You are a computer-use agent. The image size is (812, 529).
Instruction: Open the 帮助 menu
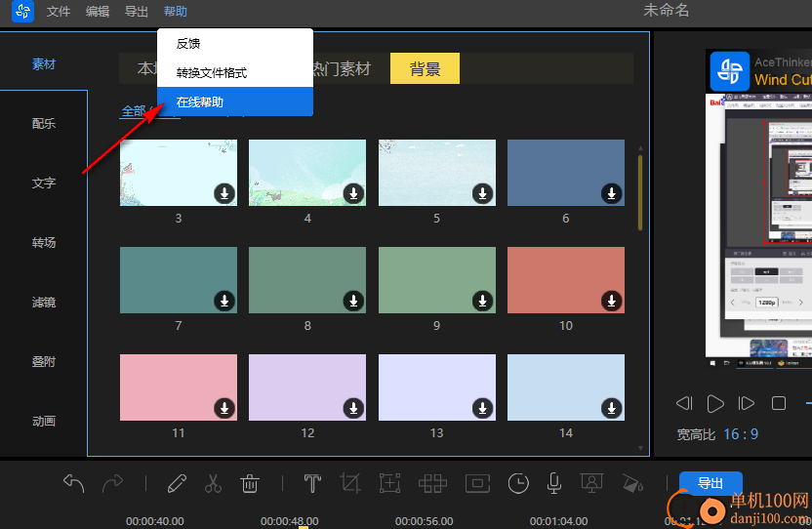click(x=176, y=12)
